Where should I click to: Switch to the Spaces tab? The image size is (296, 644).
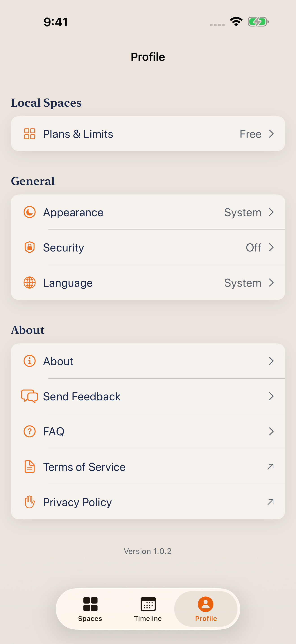(x=90, y=609)
